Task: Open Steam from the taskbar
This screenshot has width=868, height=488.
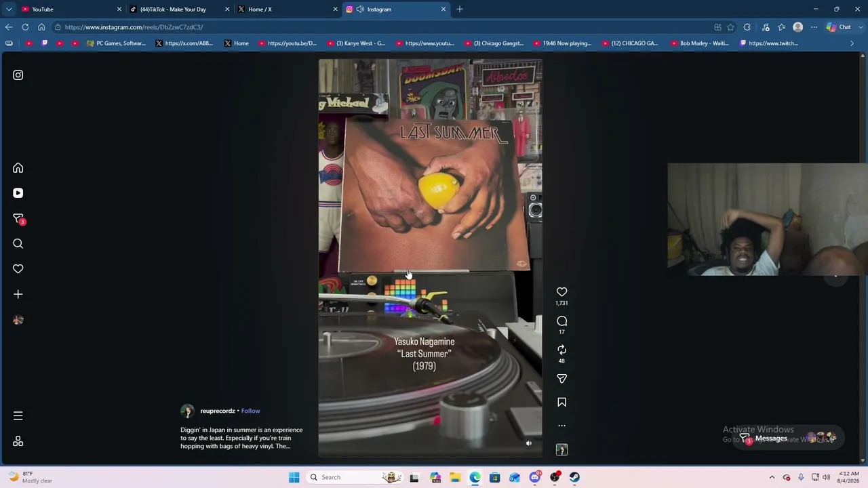Action: [574, 477]
